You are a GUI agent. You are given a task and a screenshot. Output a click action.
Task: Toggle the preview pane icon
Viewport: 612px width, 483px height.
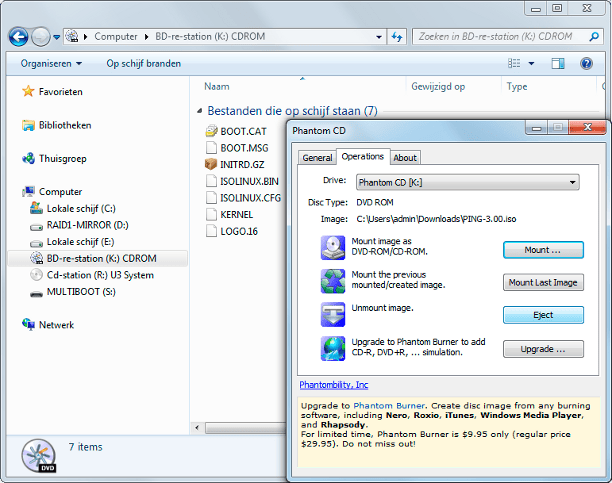pyautogui.click(x=558, y=63)
